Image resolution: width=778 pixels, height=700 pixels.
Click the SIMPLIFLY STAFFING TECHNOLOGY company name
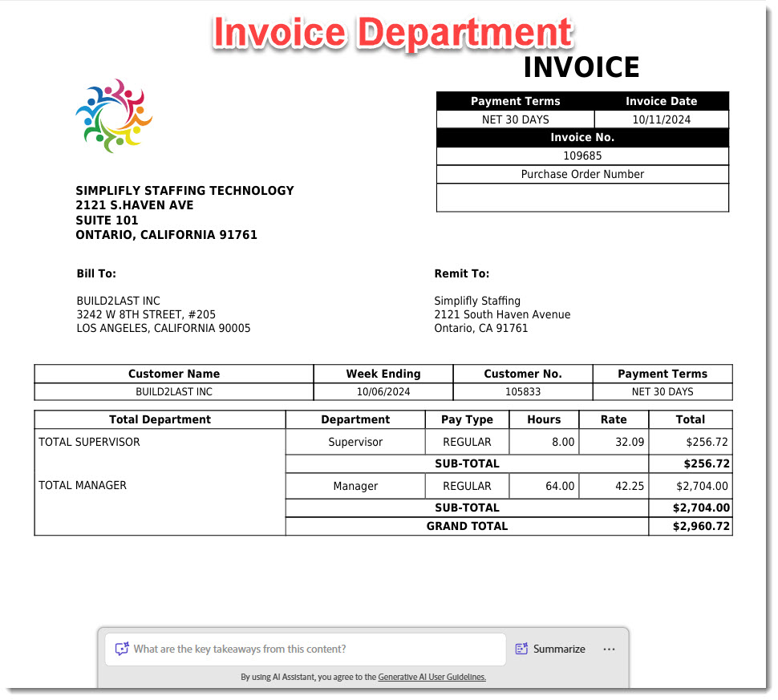pos(184,191)
